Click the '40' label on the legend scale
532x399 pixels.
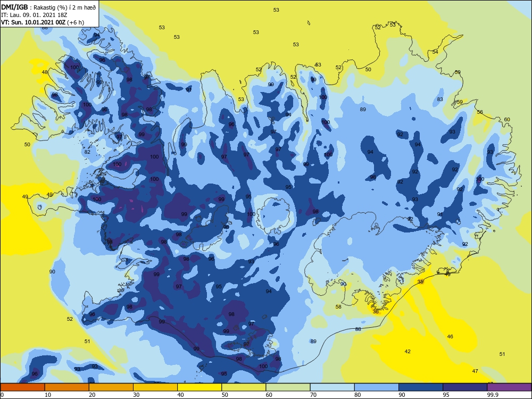tap(180, 395)
